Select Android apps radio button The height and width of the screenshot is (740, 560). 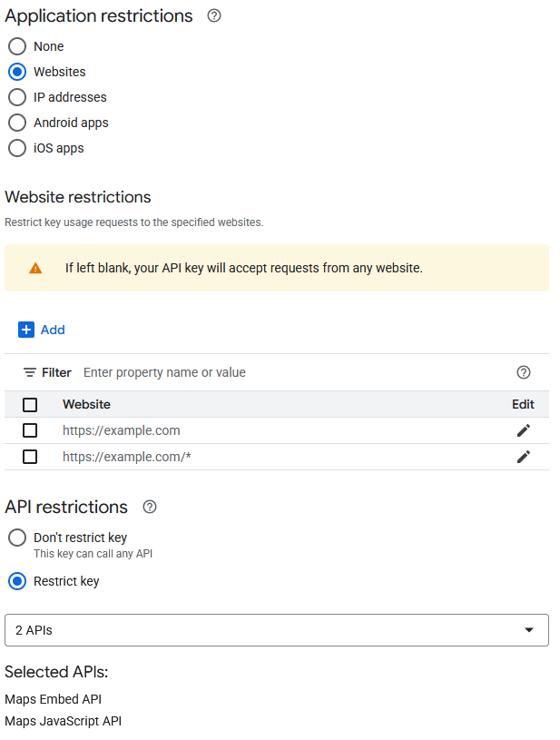pos(17,123)
